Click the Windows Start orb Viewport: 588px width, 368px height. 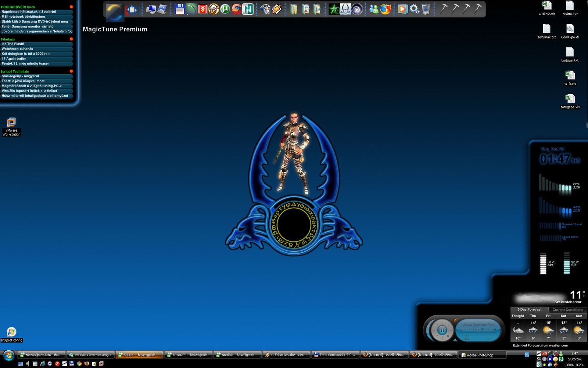8,356
